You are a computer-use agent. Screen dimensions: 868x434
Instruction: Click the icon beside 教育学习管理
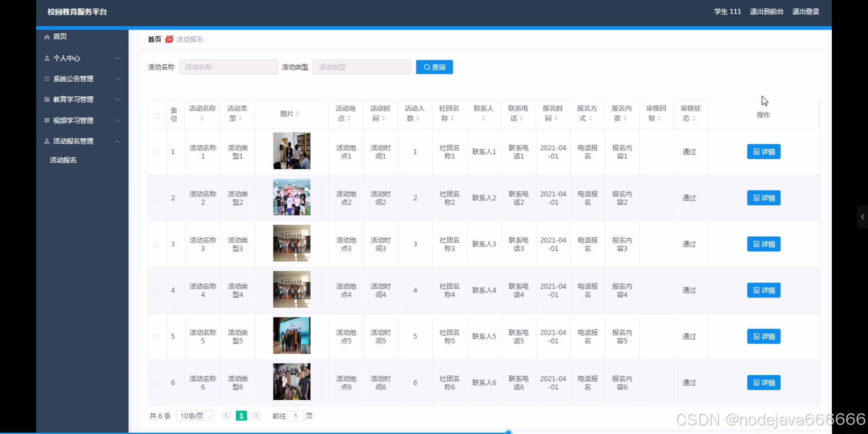pyautogui.click(x=47, y=99)
